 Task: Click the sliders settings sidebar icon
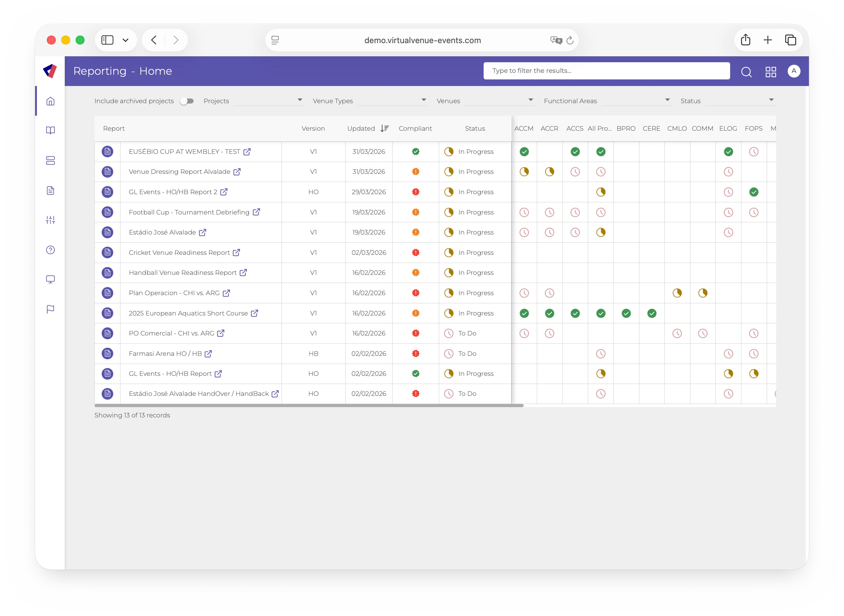[x=50, y=220]
